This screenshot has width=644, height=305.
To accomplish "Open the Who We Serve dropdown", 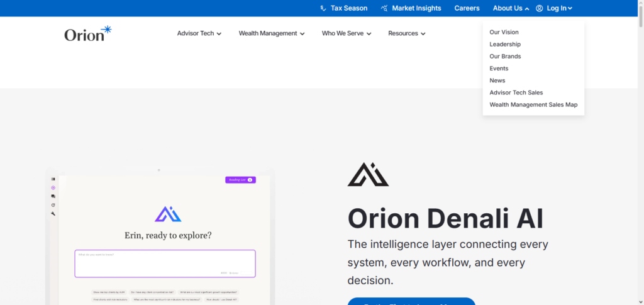I will [347, 34].
